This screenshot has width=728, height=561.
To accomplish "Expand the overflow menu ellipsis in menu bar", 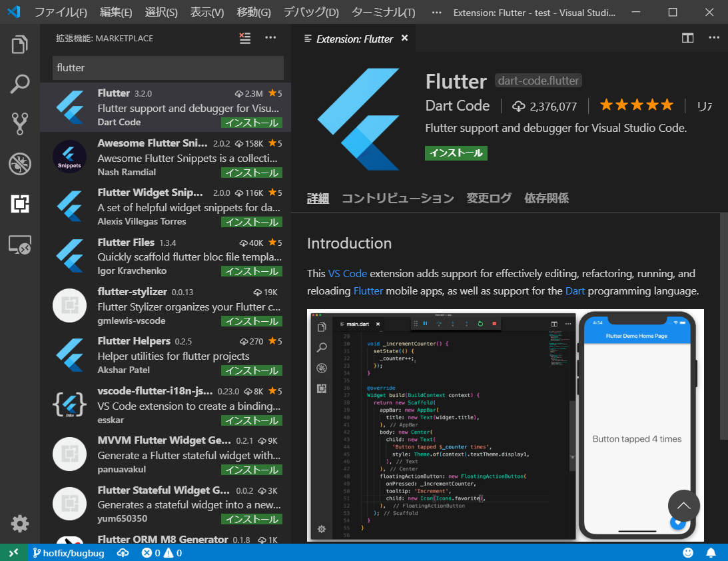I will 436,12.
